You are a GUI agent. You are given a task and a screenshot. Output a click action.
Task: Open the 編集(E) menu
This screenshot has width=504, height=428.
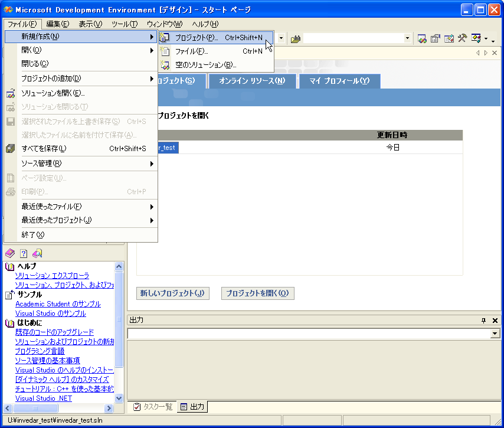tap(57, 24)
